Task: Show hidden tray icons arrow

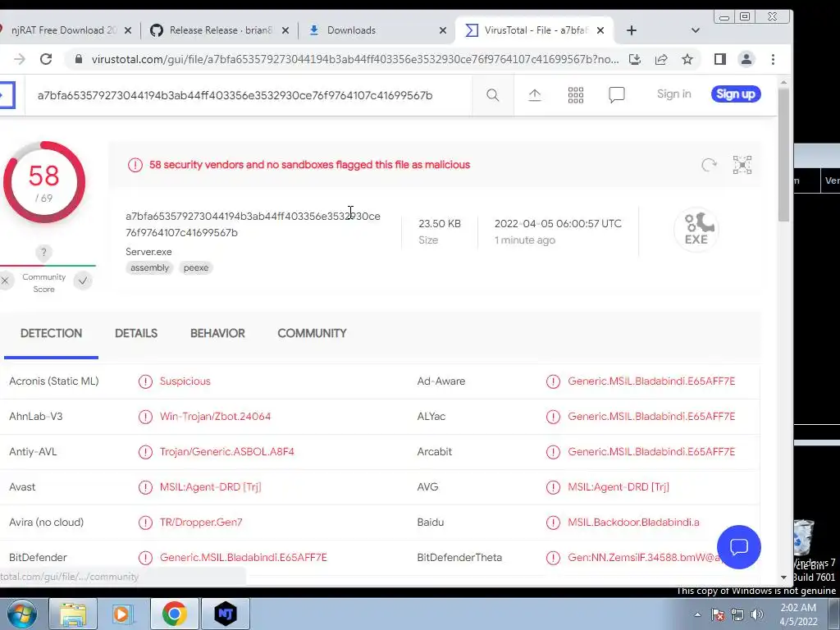Action: (697, 614)
